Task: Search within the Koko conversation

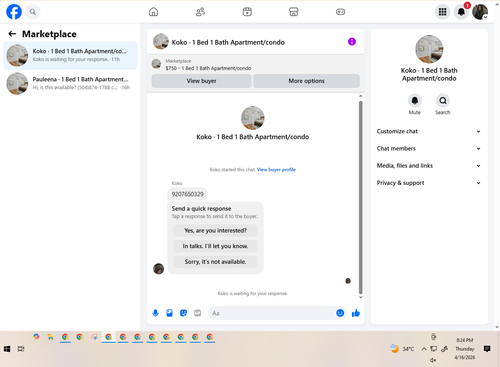Action: coord(443,100)
